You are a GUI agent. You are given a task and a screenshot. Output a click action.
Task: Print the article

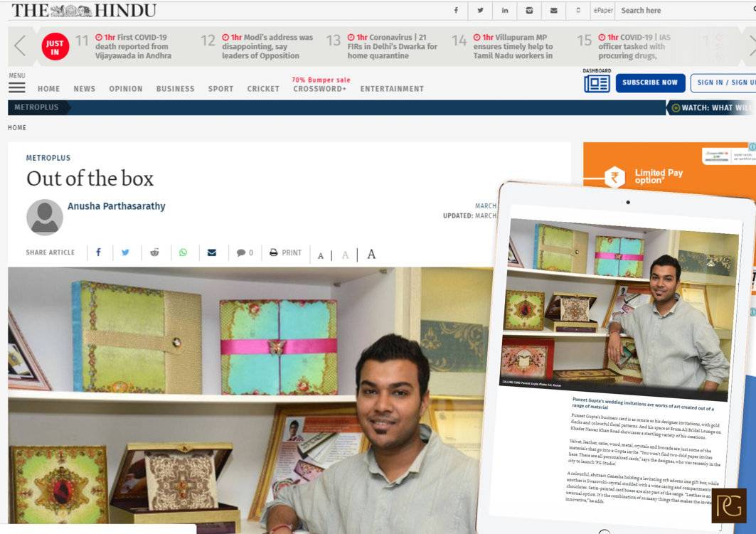coord(285,252)
